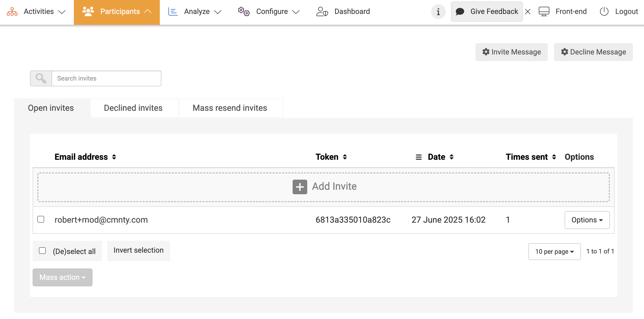The image size is (644, 319).
Task: Click the column menu icon beside Date
Action: [418, 157]
